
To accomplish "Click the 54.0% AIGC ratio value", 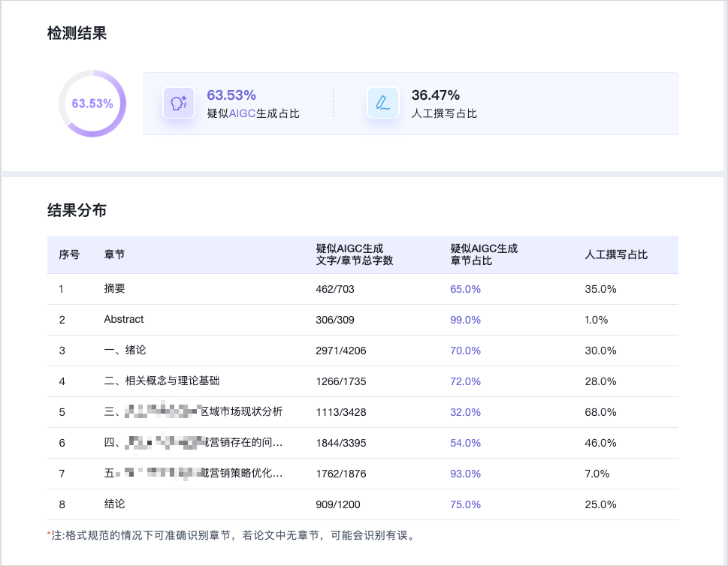I will 465,443.
